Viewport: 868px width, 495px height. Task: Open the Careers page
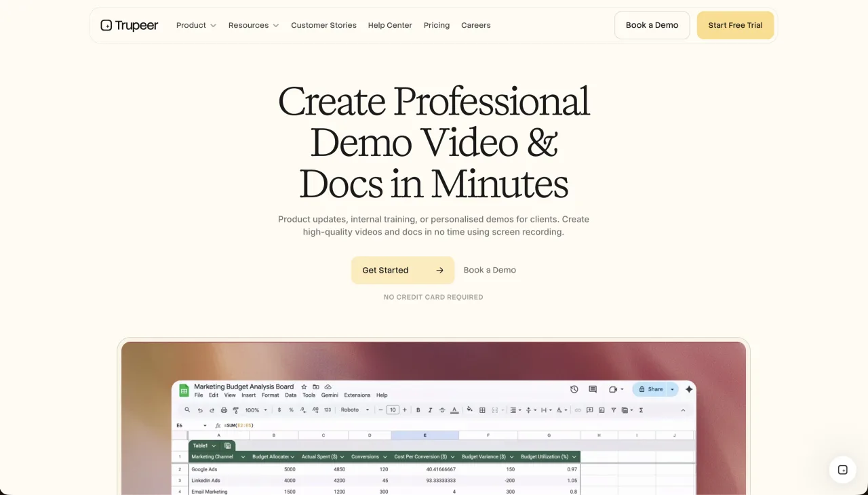[476, 25]
